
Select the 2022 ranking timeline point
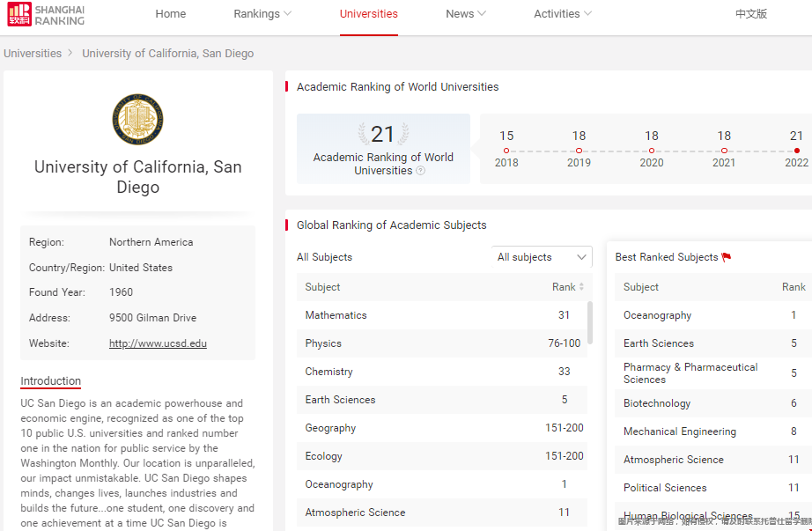point(796,151)
